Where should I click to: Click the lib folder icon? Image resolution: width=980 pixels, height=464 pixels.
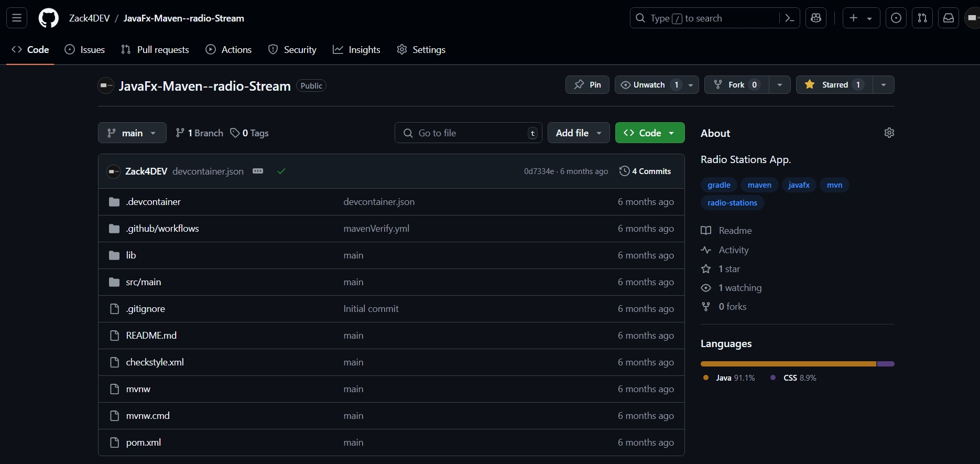[x=114, y=255]
